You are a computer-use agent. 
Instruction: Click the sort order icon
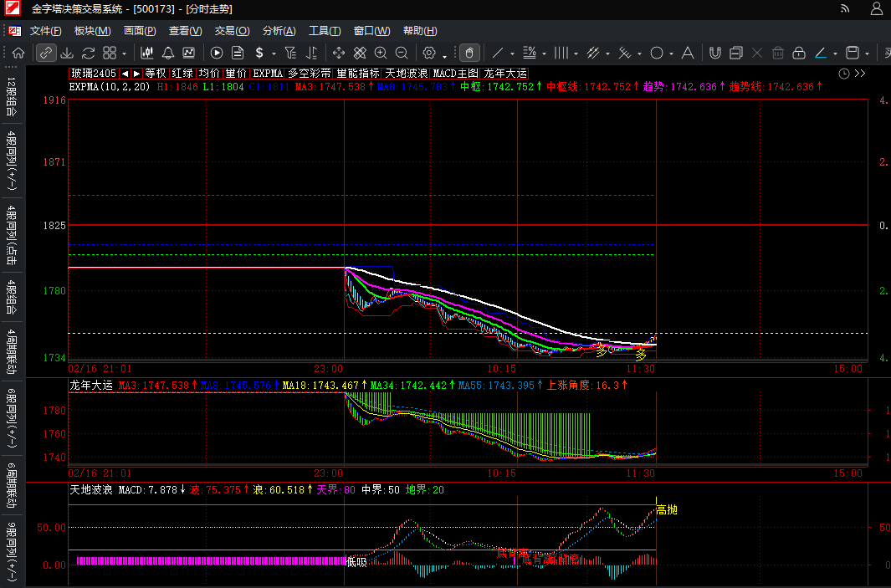(x=311, y=53)
